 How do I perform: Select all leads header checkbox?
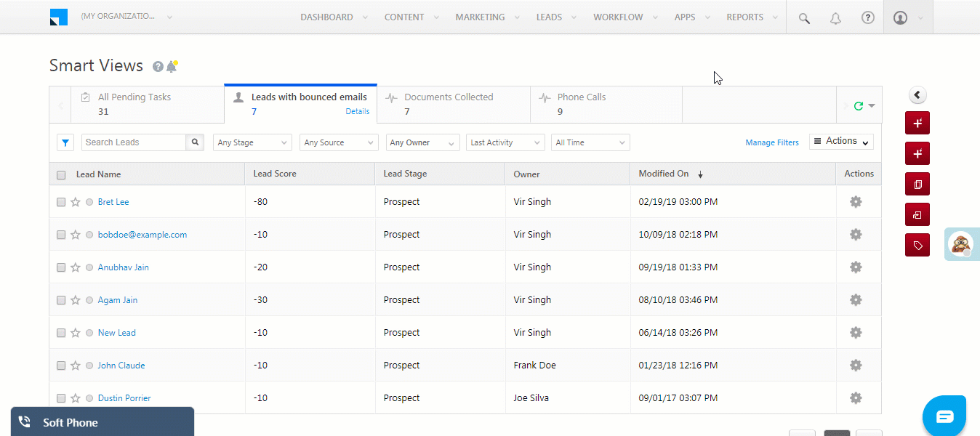click(61, 174)
